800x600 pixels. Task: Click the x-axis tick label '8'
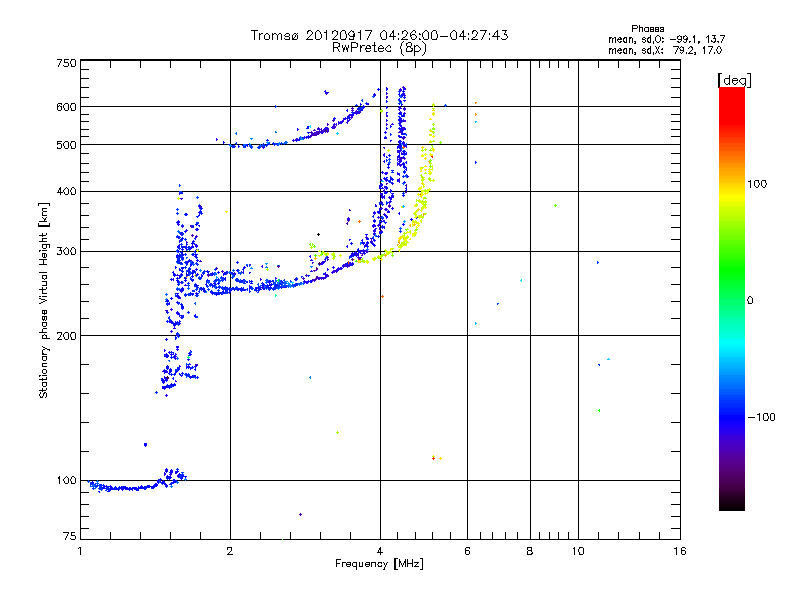coord(530,551)
